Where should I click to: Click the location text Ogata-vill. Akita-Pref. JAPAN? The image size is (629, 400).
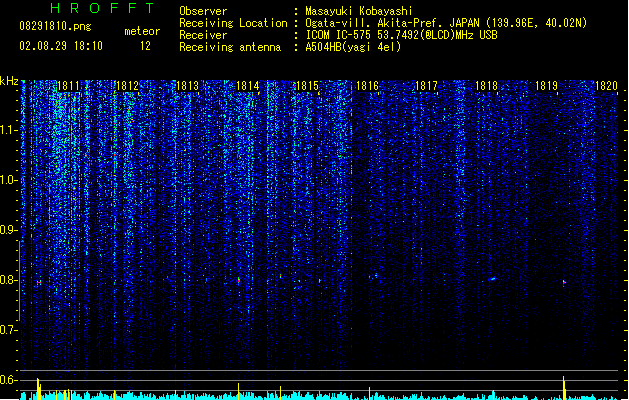[392, 23]
